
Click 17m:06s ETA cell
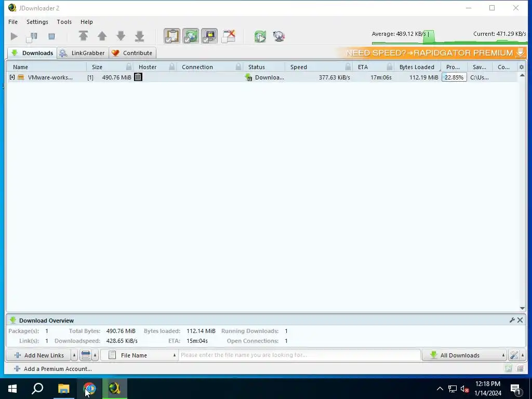[x=381, y=77]
